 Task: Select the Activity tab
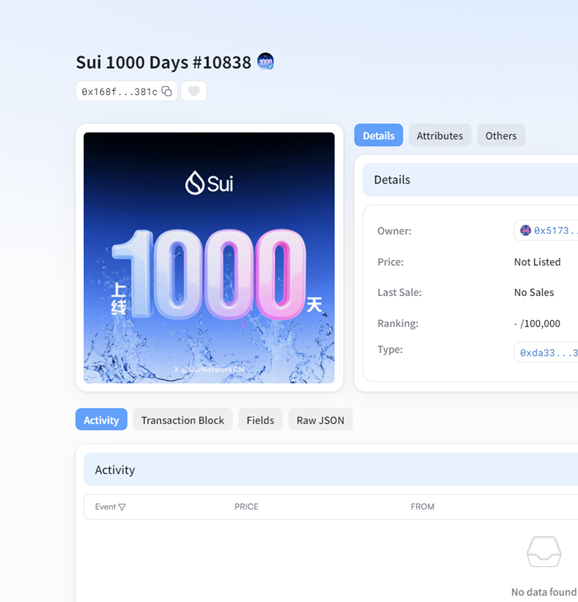click(x=101, y=420)
